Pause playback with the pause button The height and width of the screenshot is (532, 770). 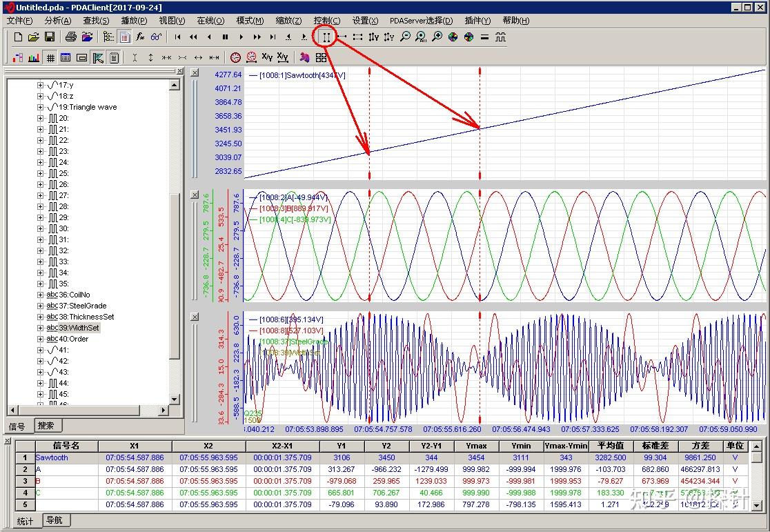[x=225, y=37]
